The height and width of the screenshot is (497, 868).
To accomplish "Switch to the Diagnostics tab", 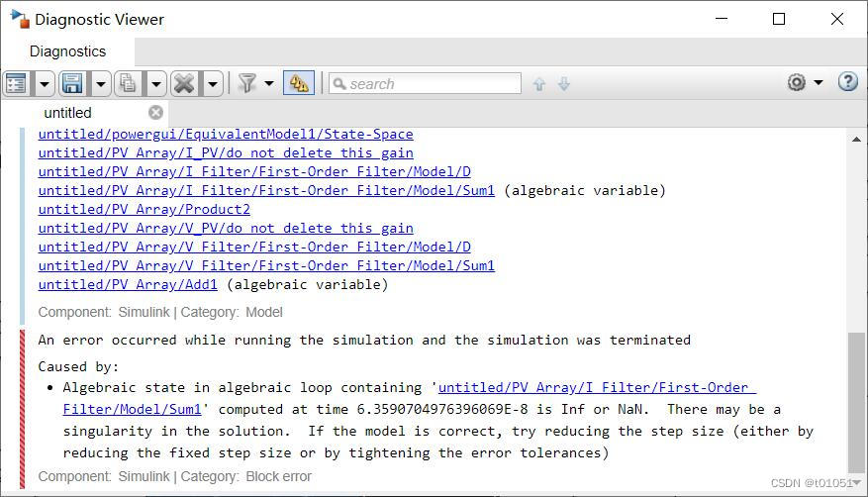I will coord(67,51).
